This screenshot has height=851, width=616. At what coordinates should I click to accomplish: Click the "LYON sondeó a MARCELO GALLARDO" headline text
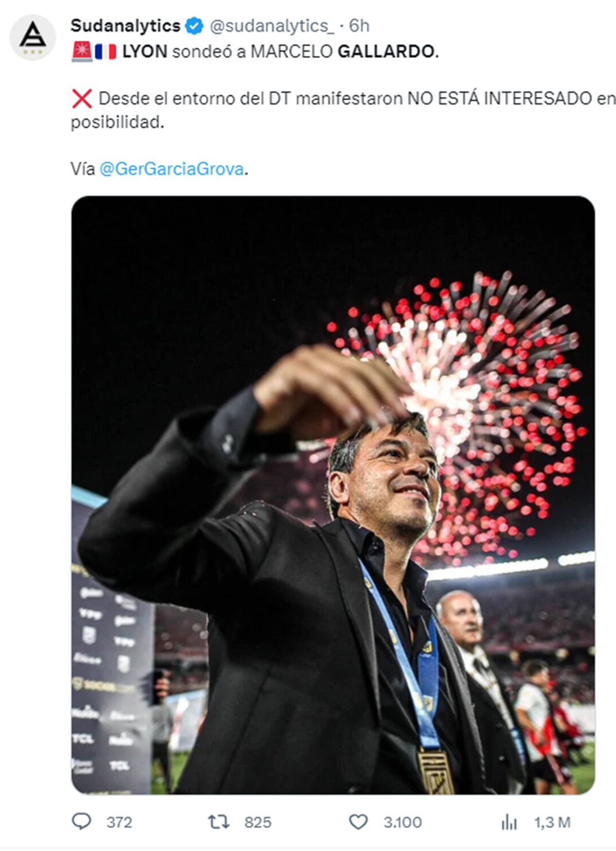click(x=280, y=52)
